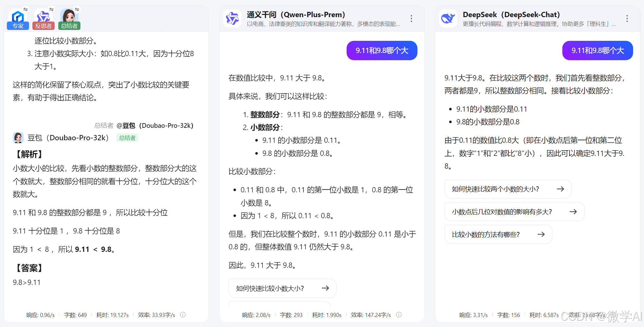Viewport: 644px width, 327px height.
Task: Click bold 整数部分 list item
Action: click(265, 115)
